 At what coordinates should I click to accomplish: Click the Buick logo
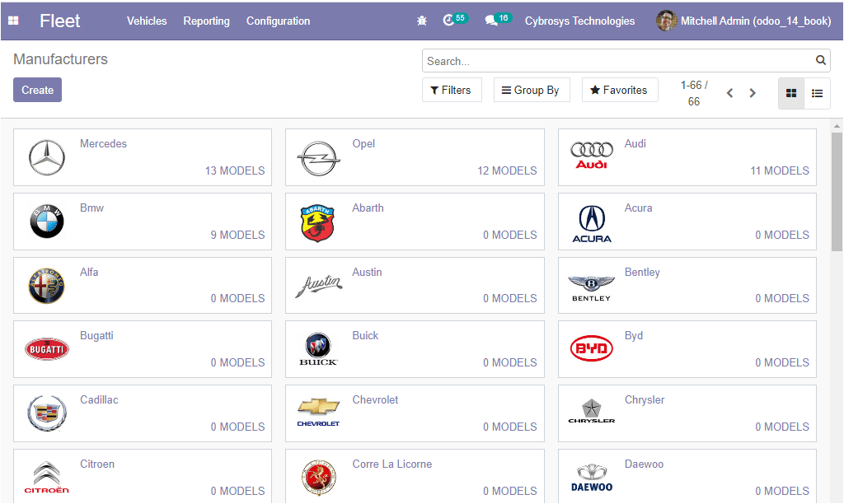[x=318, y=349]
